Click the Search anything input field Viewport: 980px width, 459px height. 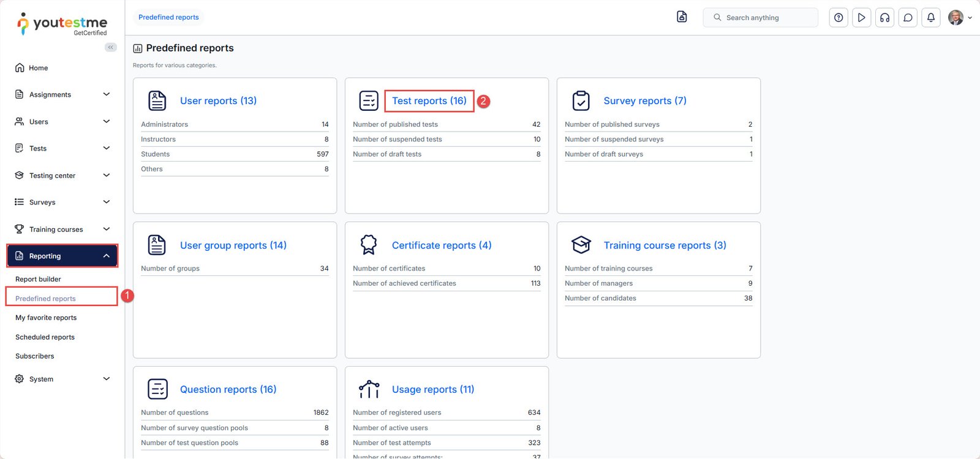pyautogui.click(x=767, y=18)
